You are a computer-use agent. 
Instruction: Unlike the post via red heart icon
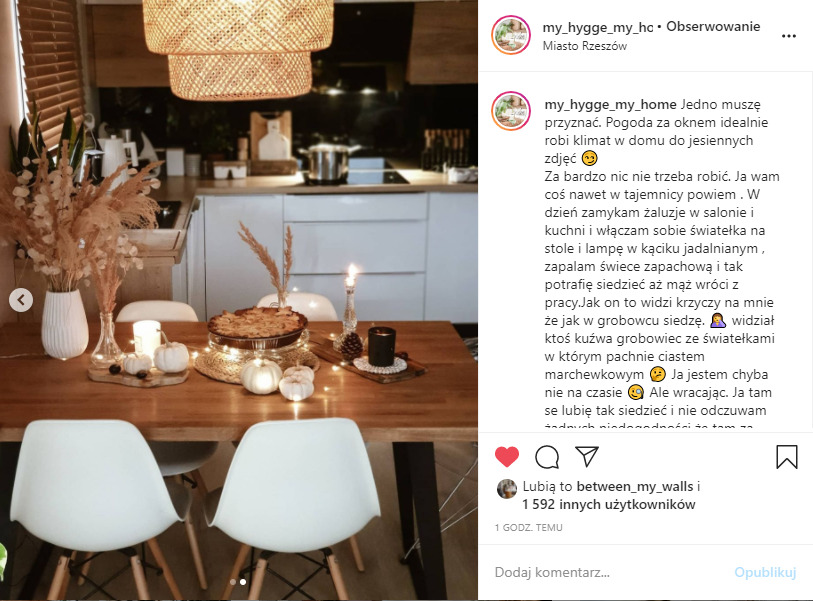click(x=507, y=457)
